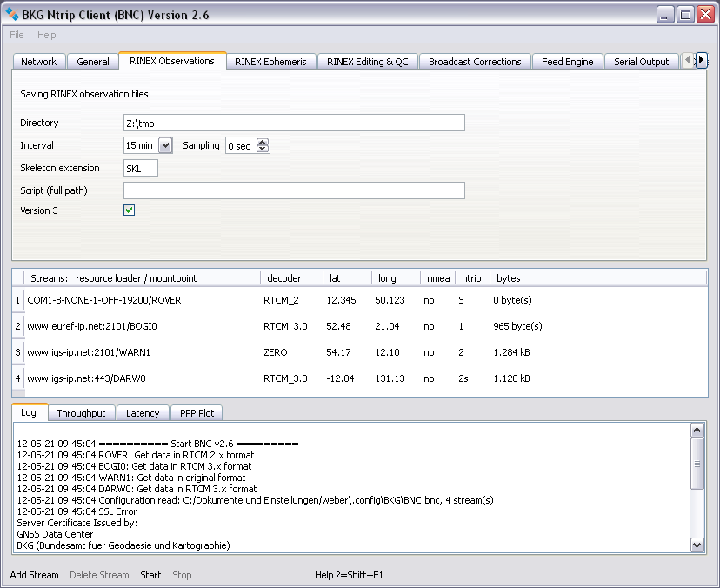Show the Throughput tab

pyautogui.click(x=81, y=413)
